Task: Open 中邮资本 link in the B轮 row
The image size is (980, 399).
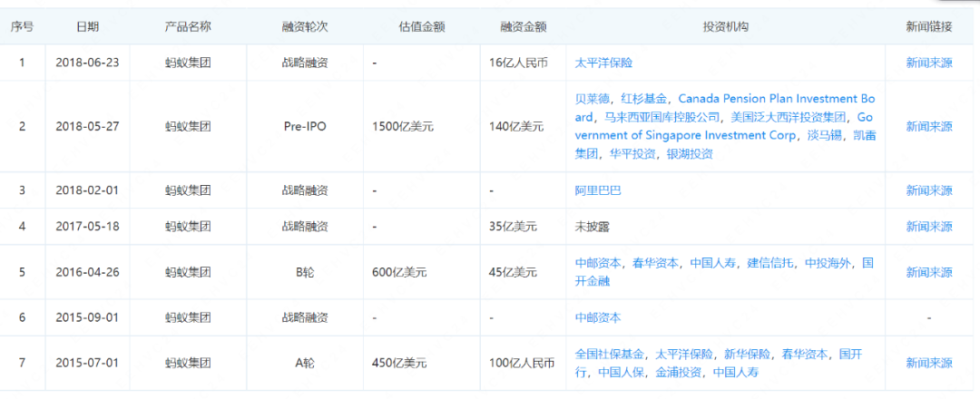Action: tap(598, 263)
